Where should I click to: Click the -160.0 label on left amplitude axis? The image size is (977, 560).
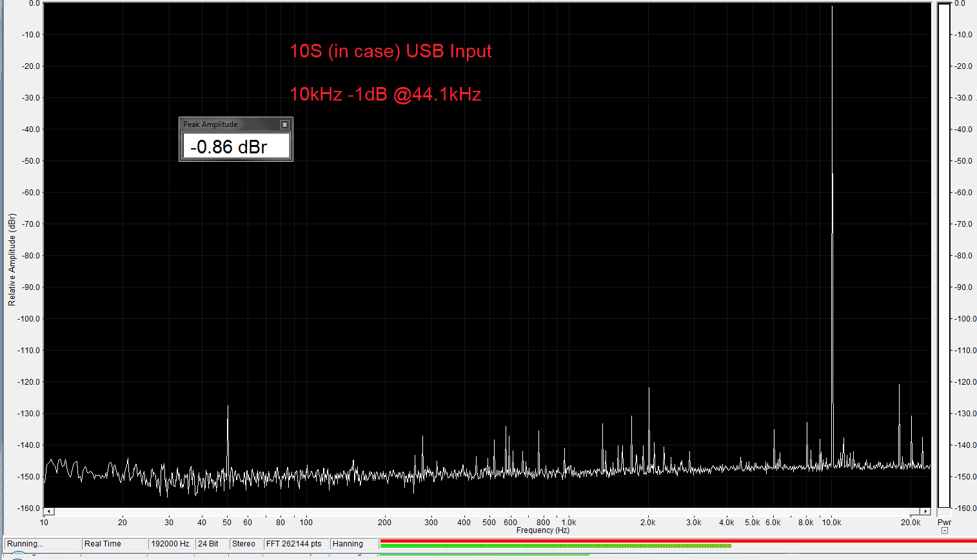click(30, 508)
